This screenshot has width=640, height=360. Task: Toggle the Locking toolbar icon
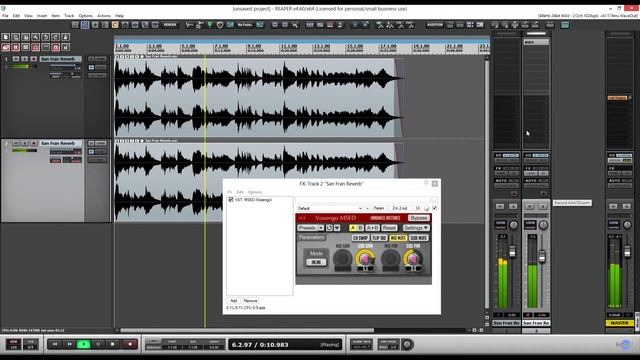point(66,47)
